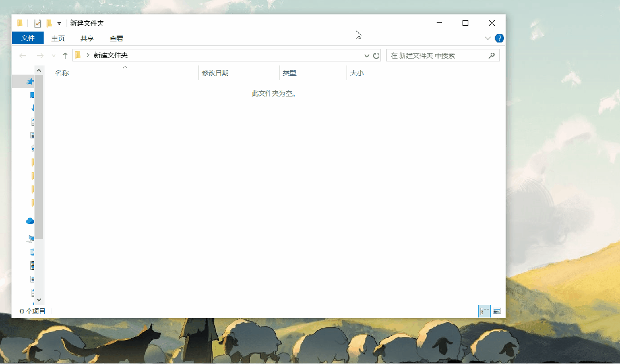
Task: Select the Desktop icon in the sidebar
Action: [30, 95]
